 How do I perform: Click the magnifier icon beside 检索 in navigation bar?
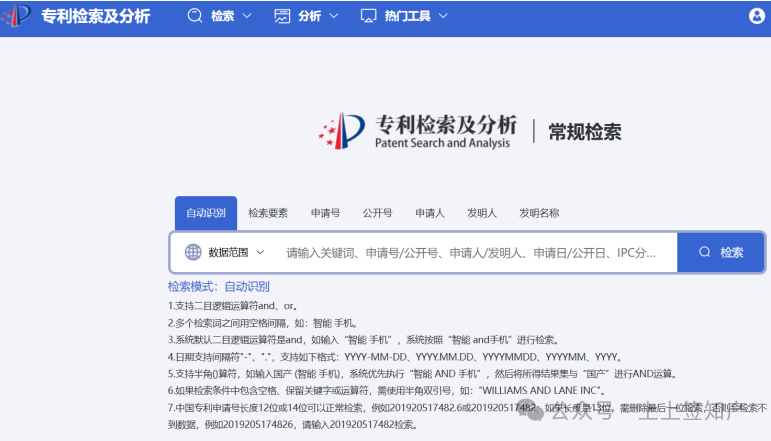click(196, 16)
